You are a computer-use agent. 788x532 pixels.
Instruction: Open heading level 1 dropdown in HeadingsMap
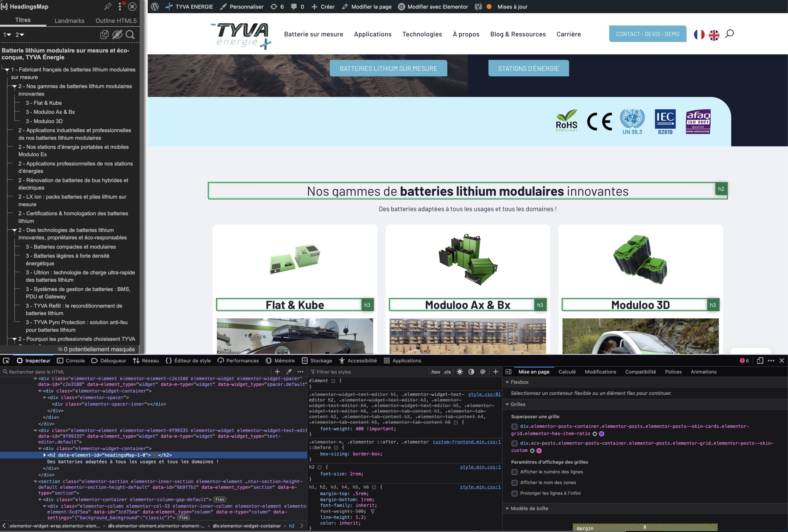click(x=7, y=34)
